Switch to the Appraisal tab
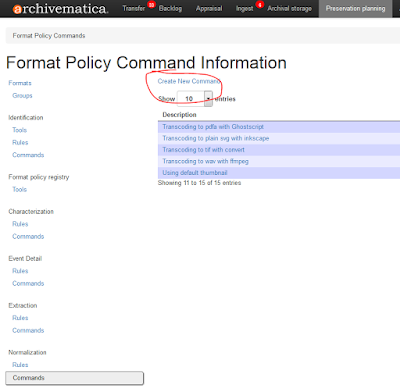Image resolution: width=400 pixels, height=392 pixels. pos(209,8)
